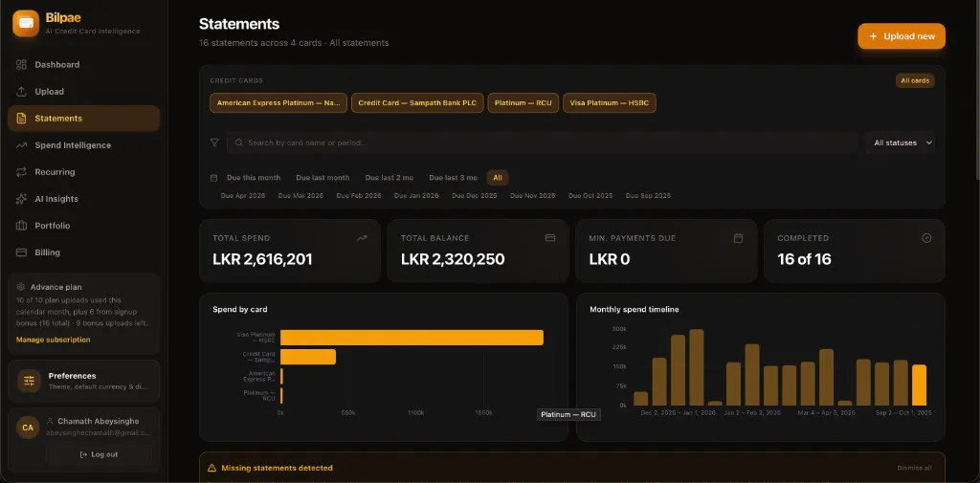Filter by Due Oct 2025
Image resolution: width=980 pixels, height=483 pixels.
(590, 196)
